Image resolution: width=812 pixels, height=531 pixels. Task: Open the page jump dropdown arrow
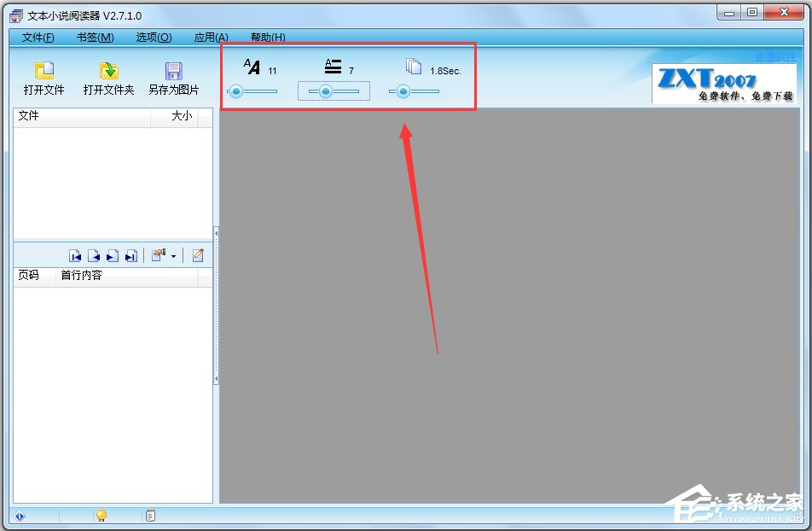(x=173, y=254)
